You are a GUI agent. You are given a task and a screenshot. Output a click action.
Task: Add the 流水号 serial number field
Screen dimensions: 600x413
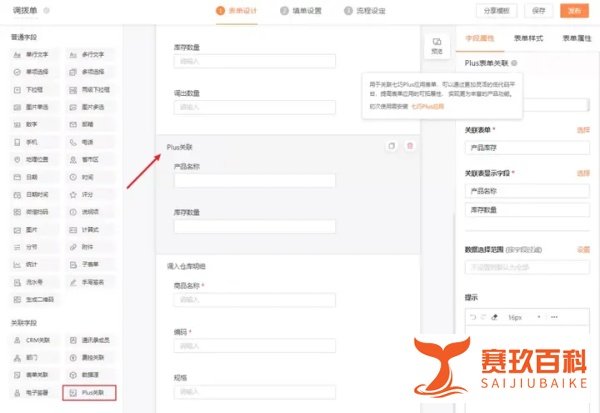(34, 282)
